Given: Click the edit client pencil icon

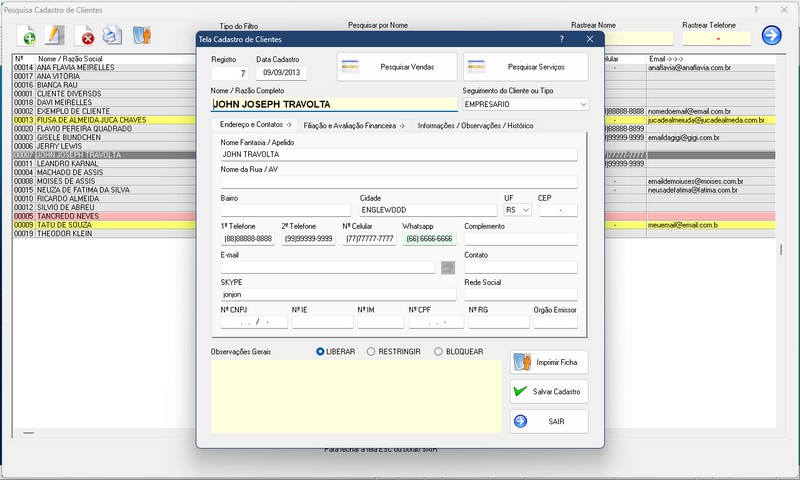Looking at the screenshot, I should tap(57, 36).
